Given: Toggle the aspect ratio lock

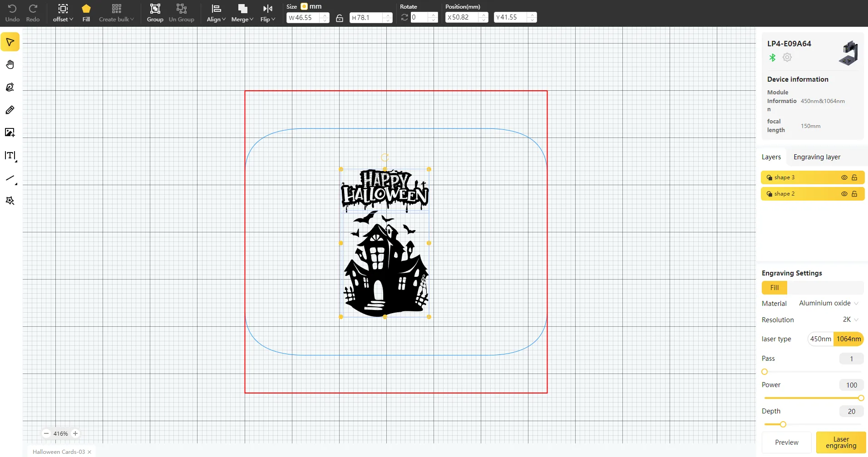Looking at the screenshot, I should point(340,18).
